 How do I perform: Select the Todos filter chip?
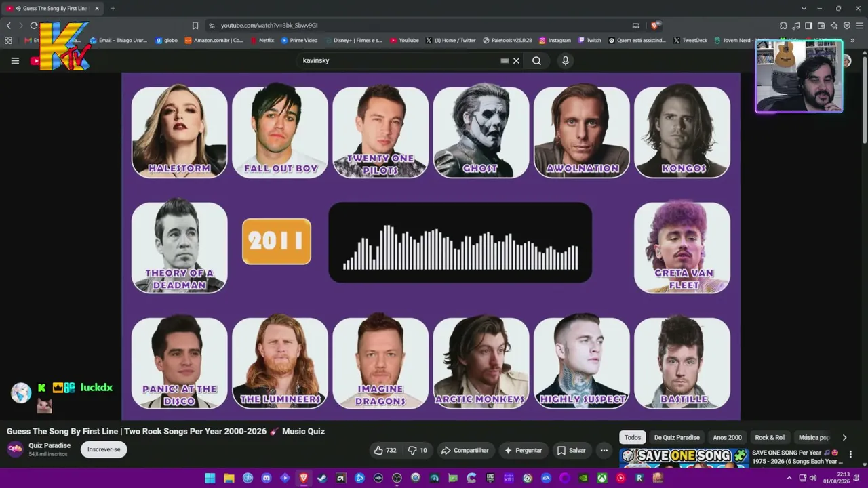(633, 438)
